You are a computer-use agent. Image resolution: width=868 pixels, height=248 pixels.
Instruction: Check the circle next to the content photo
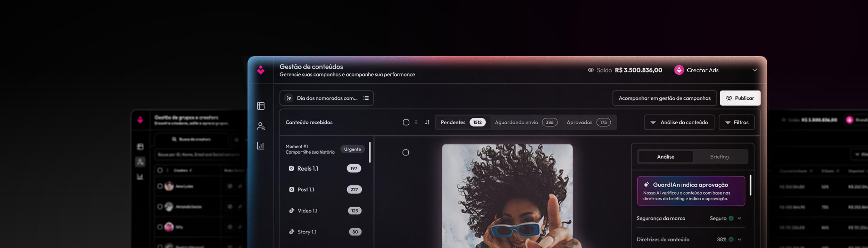click(406, 152)
